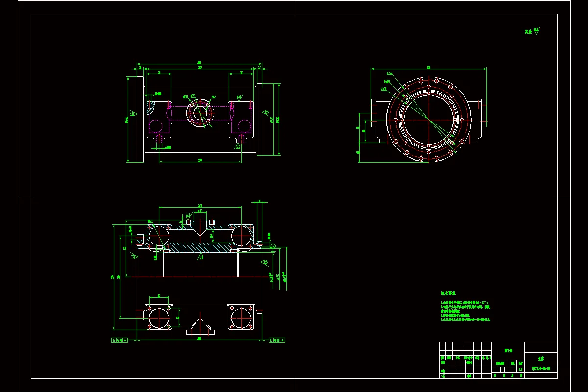Select the bottom-right square port with four bolt holes
This screenshot has height=392, width=588.
coord(242,318)
